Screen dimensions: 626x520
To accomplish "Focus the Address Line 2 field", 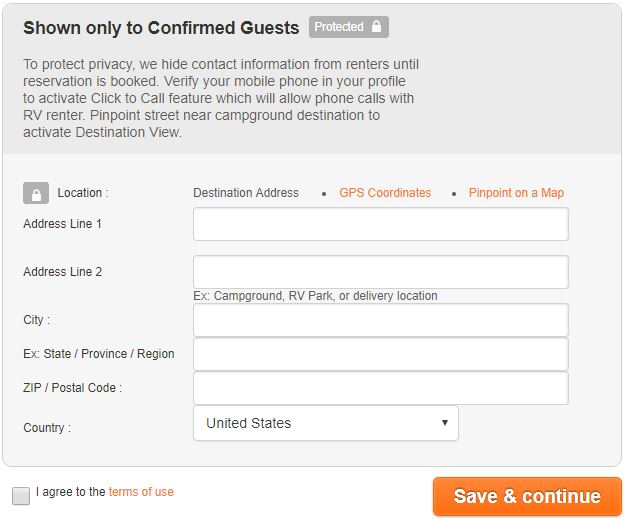I will coord(381,272).
